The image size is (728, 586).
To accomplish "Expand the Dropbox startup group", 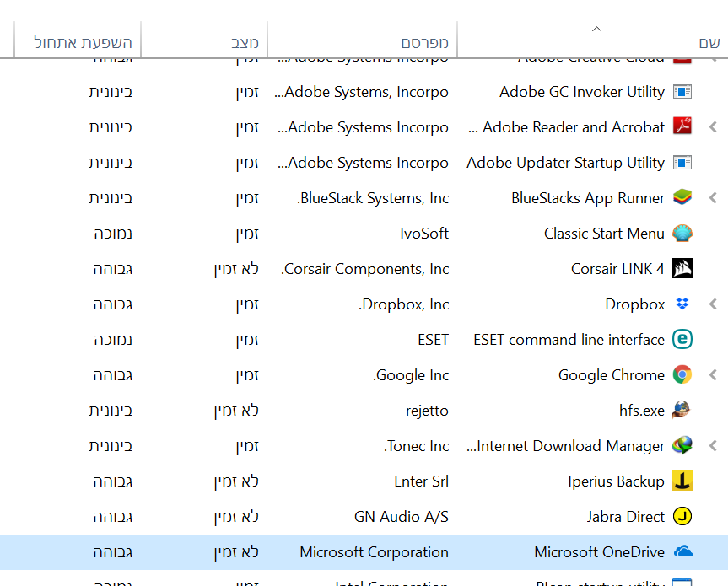I will 713,304.
